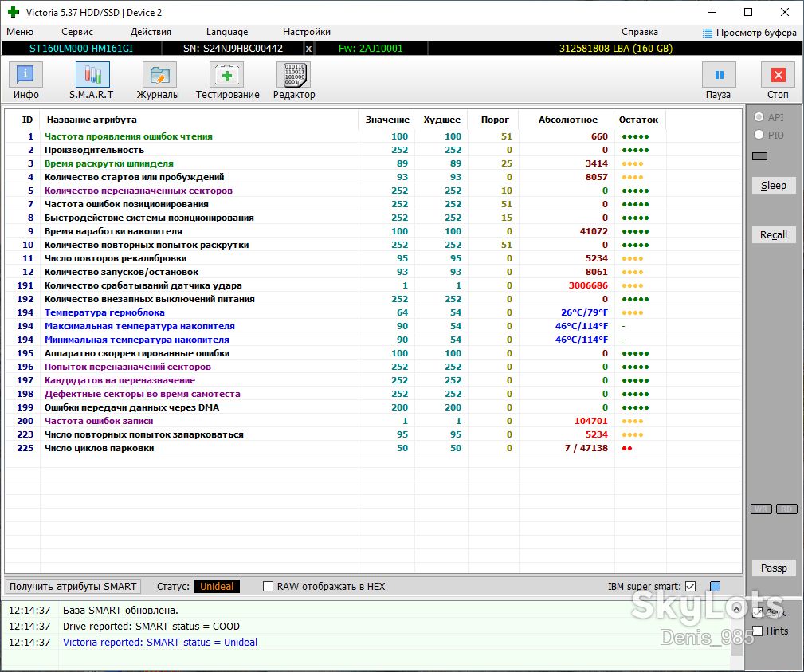Click the Recall button

click(773, 234)
